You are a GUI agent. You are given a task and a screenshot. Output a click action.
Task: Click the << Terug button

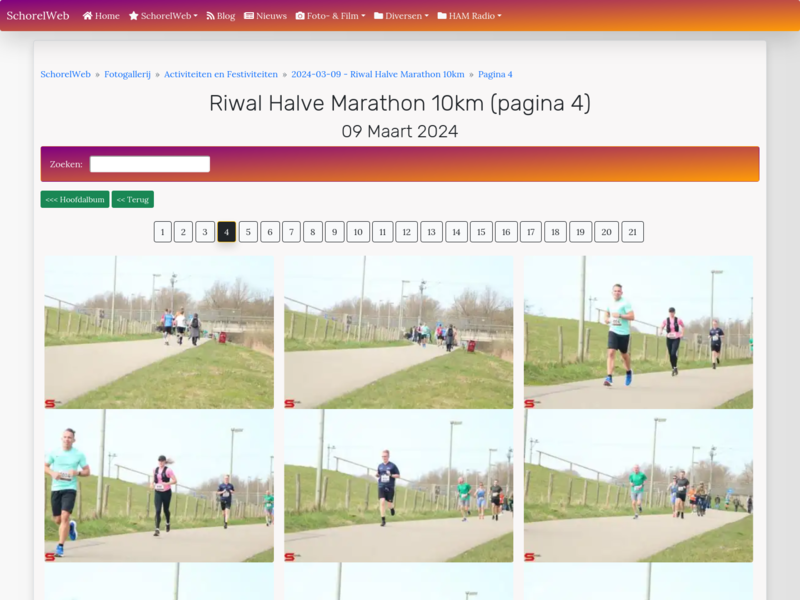click(133, 199)
